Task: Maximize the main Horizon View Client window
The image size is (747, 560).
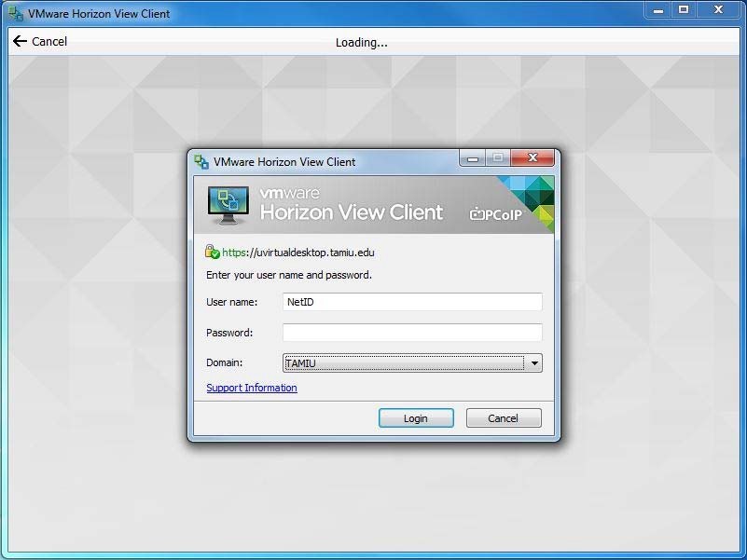Action: (684, 10)
